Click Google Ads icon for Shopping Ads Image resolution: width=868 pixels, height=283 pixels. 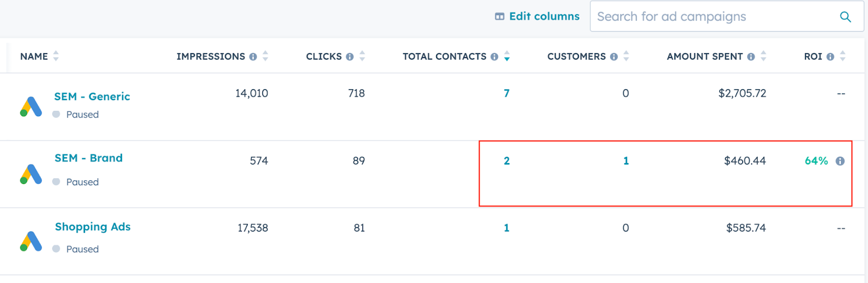click(x=31, y=241)
